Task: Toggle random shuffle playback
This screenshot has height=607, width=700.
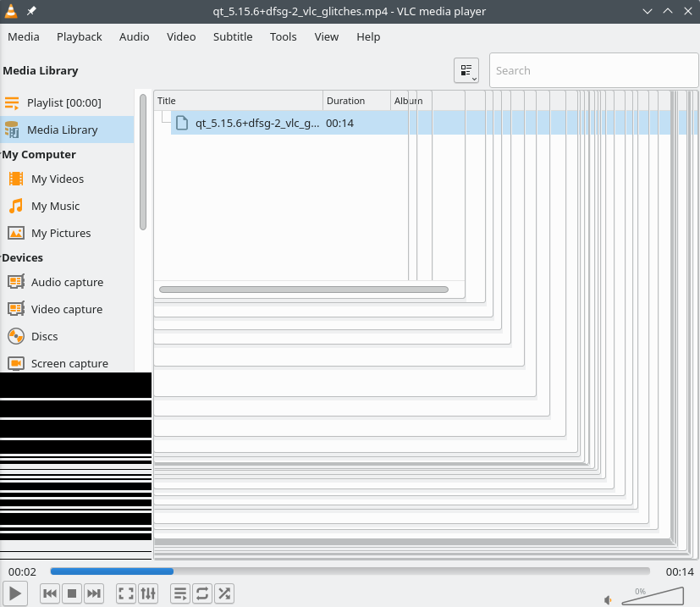Action: (224, 593)
